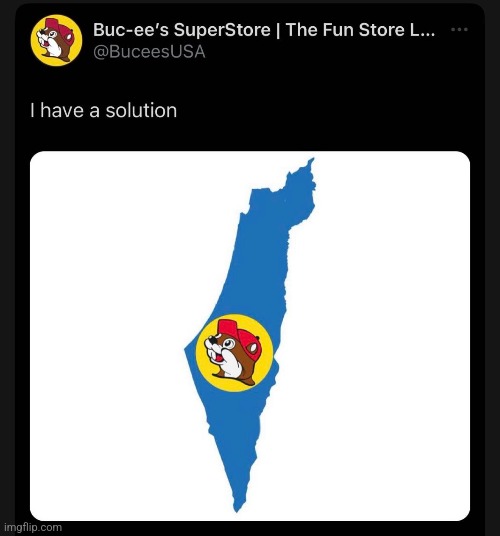Image resolution: width=500 pixels, height=536 pixels.
Task: Open the @BuceesUSA handle link
Action: coord(149,52)
